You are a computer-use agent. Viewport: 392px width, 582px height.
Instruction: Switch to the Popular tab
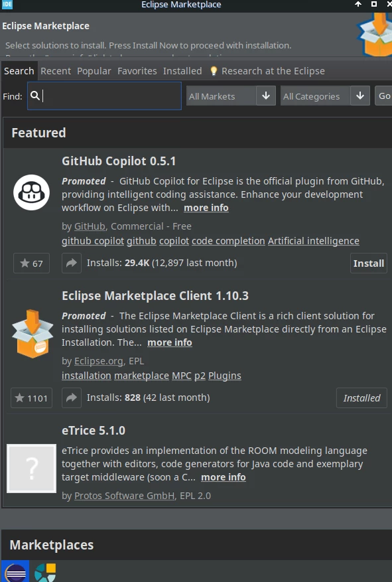[x=94, y=71]
